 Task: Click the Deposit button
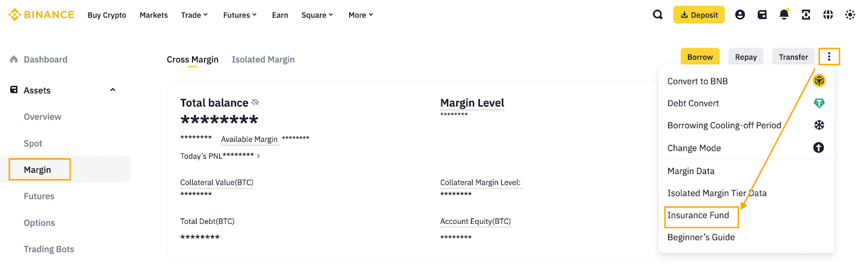pyautogui.click(x=699, y=15)
